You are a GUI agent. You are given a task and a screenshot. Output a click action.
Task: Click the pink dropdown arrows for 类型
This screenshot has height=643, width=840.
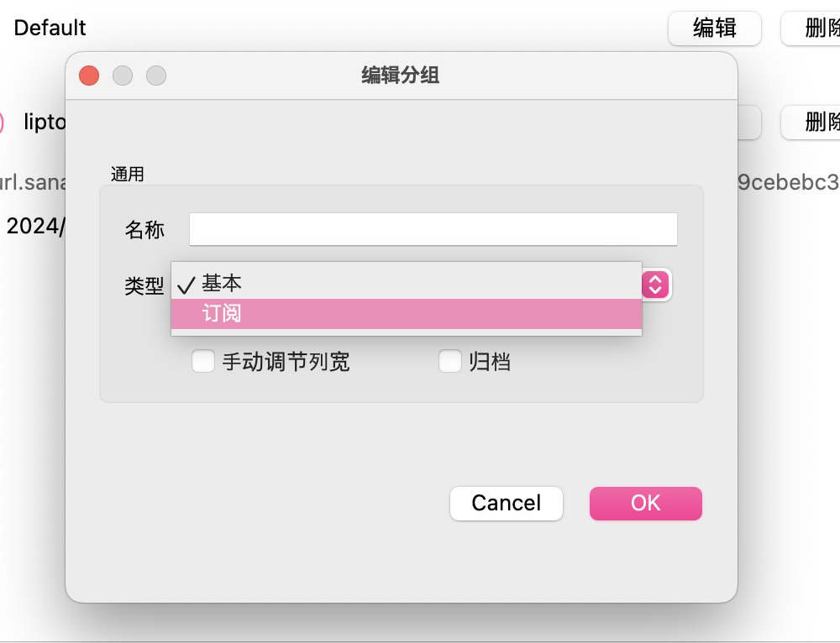click(656, 285)
